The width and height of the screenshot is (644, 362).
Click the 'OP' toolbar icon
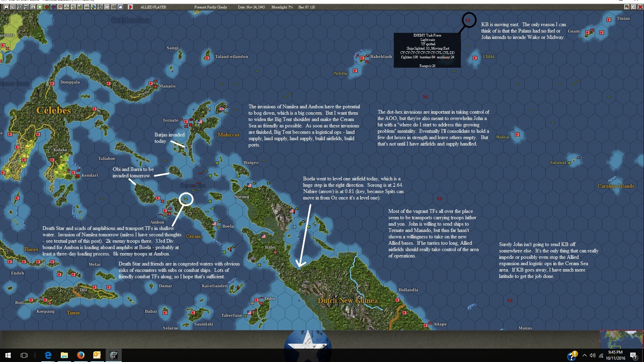point(107,7)
